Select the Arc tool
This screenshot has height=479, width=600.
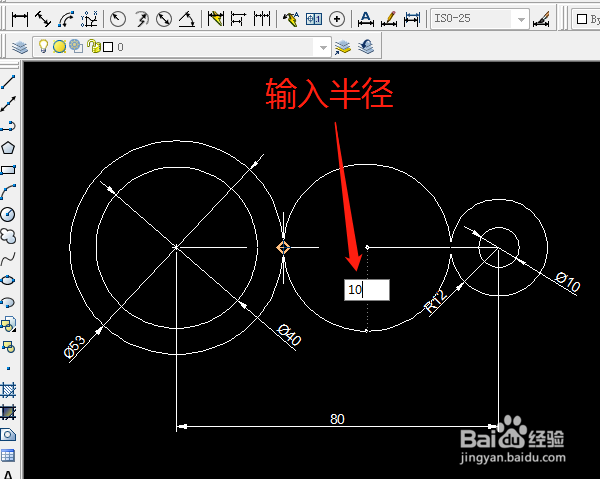coord(8,192)
